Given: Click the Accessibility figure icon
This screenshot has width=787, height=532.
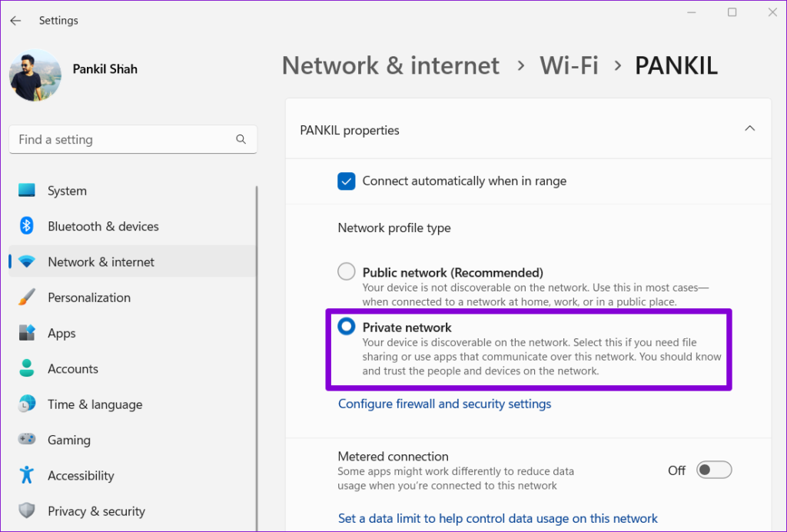Looking at the screenshot, I should click(x=27, y=475).
